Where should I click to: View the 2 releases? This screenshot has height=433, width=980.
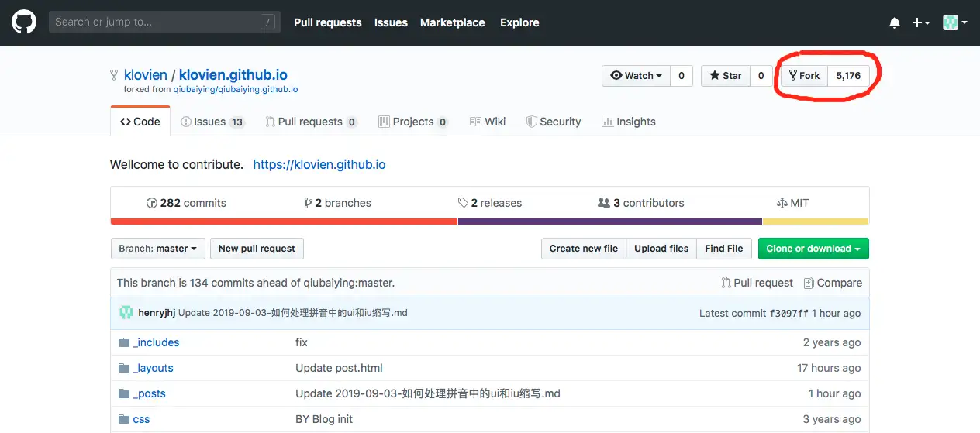point(490,203)
